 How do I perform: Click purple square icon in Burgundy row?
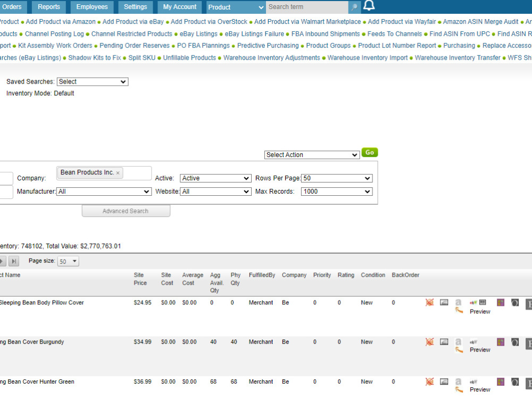click(x=501, y=342)
